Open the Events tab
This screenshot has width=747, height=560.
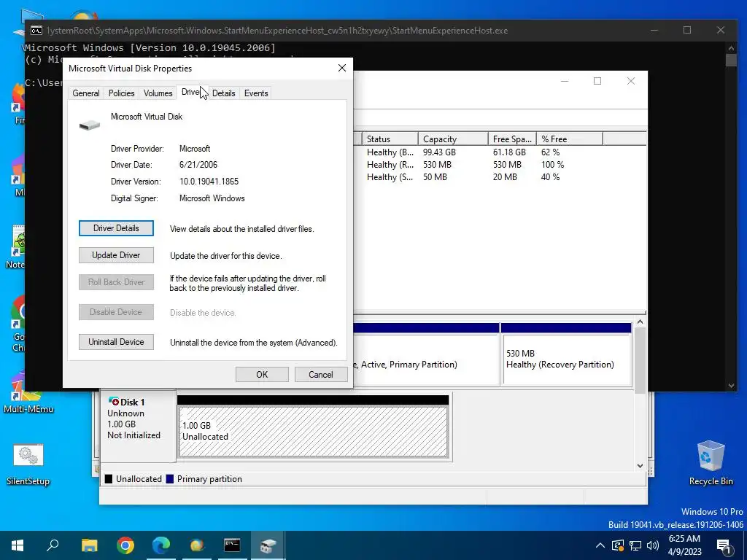pyautogui.click(x=256, y=93)
